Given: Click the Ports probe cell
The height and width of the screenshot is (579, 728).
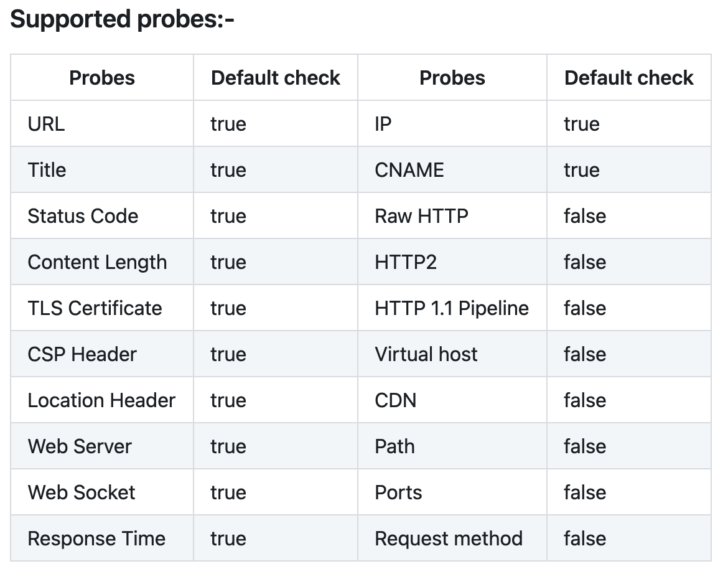Looking at the screenshot, I should pyautogui.click(x=452, y=492).
